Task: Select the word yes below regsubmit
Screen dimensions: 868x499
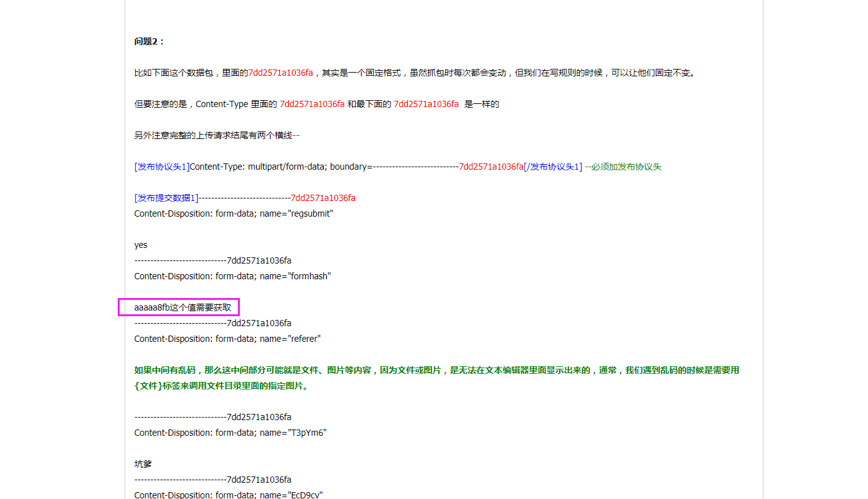Action: point(140,244)
